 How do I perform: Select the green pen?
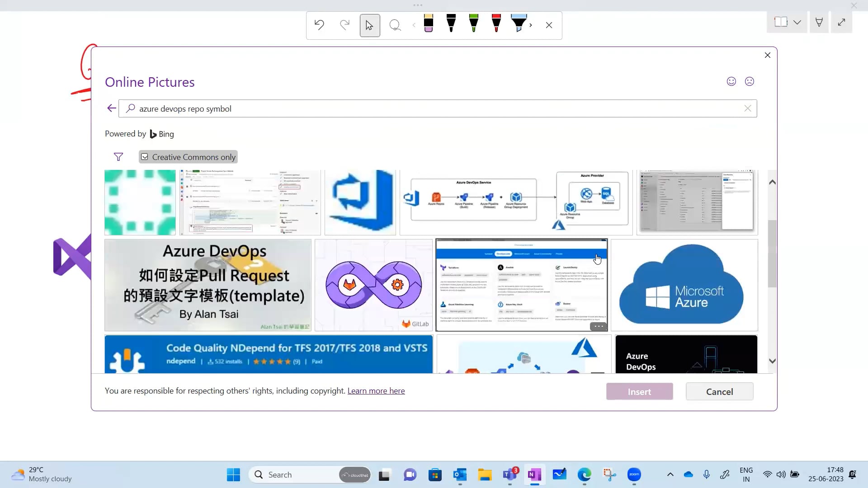(x=474, y=23)
